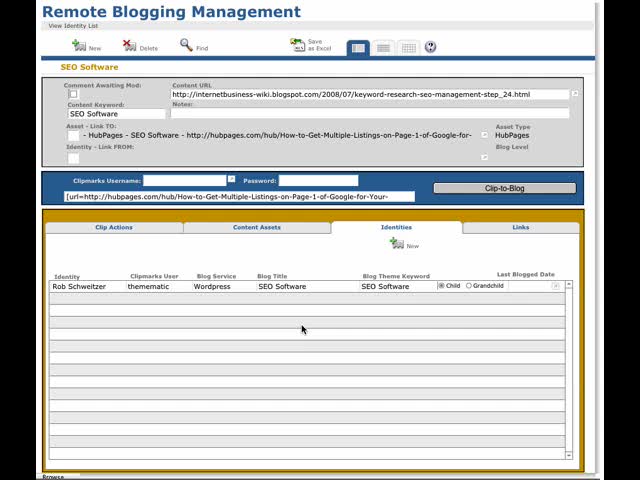Click the Blog Title cell reading SEO Software
Viewport: 640px width, 480px height.
tap(307, 287)
